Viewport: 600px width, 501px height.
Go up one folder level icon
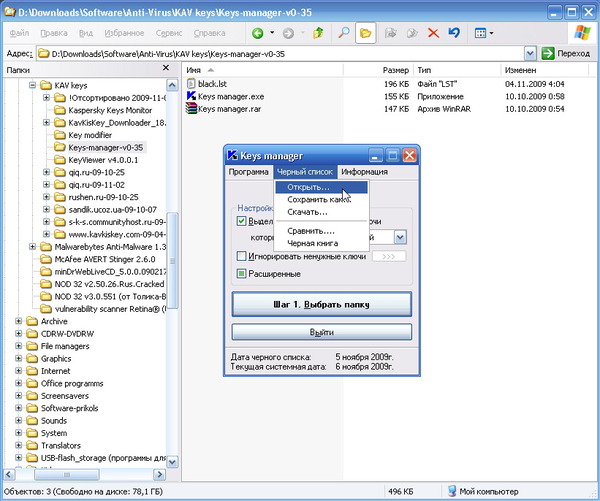[x=318, y=33]
